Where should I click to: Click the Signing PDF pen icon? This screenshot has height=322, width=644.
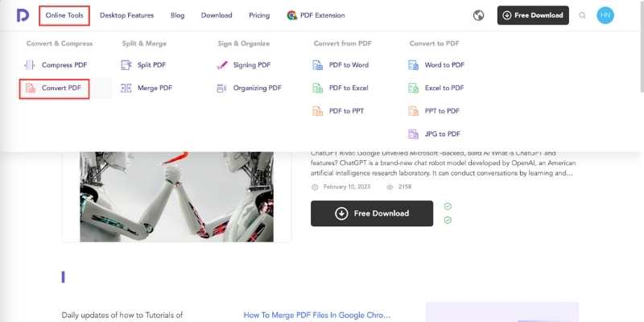[221, 65]
